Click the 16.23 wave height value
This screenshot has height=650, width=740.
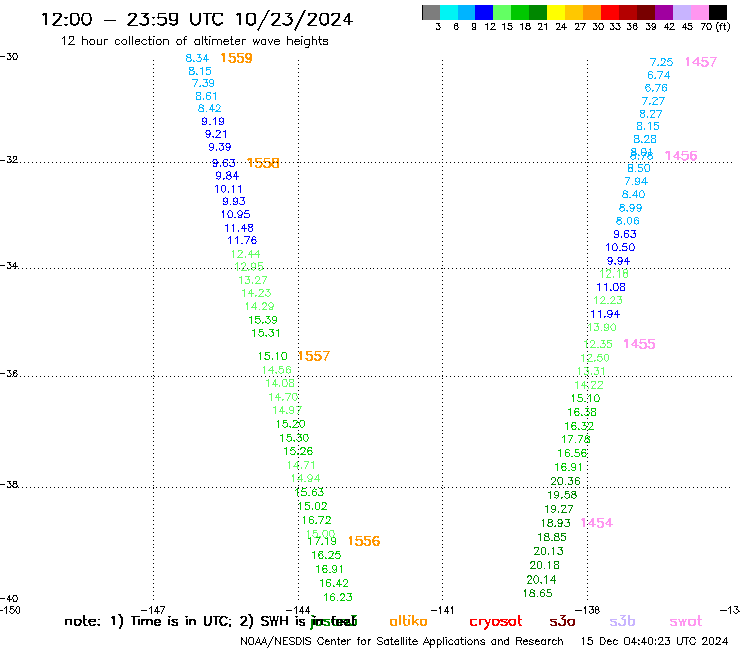coord(338,597)
